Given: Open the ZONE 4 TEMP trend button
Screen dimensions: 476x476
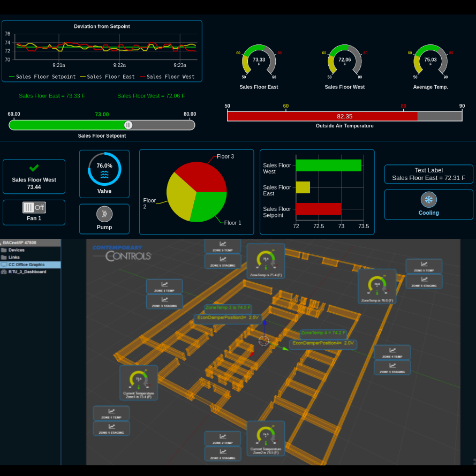Looking at the screenshot, I should coord(392,352).
